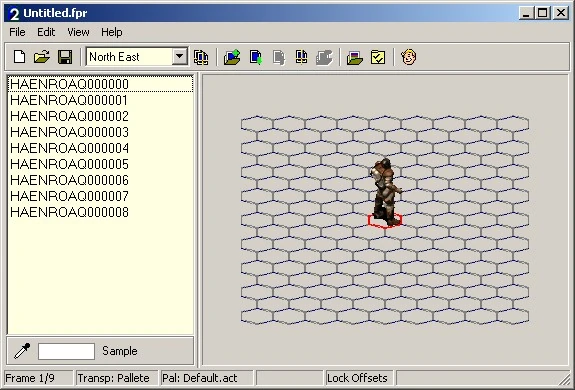
Task: Open the yellow checklist options icon
Action: pos(378,57)
